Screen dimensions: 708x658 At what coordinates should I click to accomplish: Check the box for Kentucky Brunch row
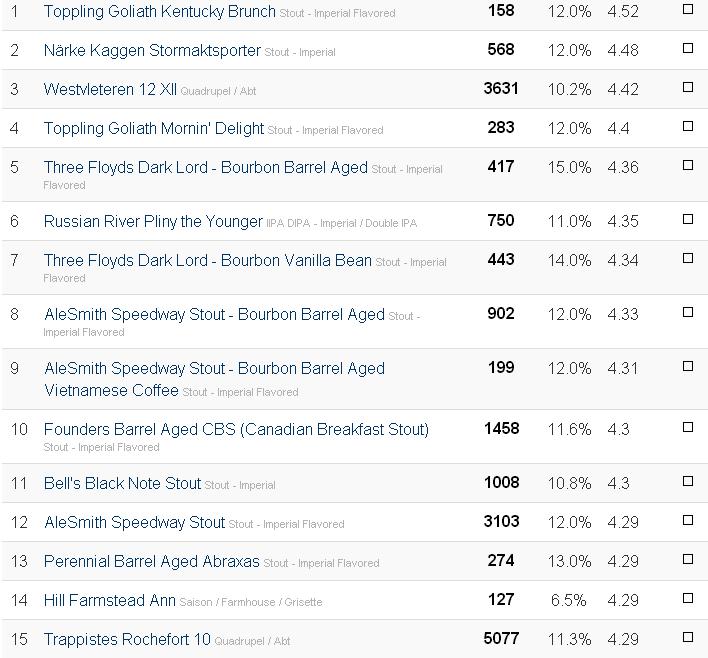point(688,9)
